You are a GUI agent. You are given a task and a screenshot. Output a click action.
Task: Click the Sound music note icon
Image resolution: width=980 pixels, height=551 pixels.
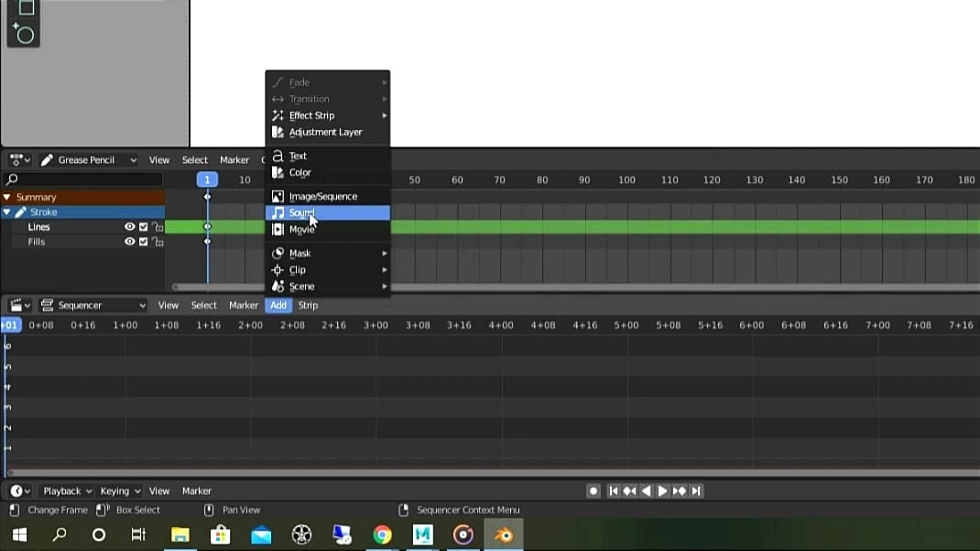[278, 213]
